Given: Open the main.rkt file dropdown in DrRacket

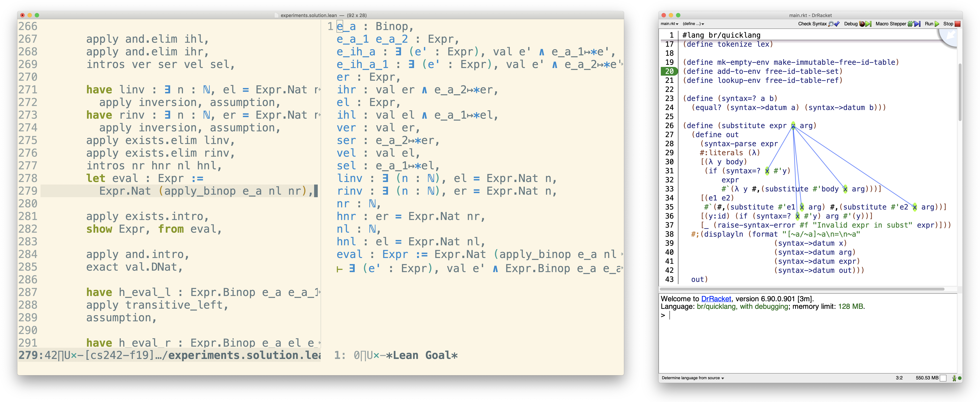Looking at the screenshot, I should (x=669, y=24).
